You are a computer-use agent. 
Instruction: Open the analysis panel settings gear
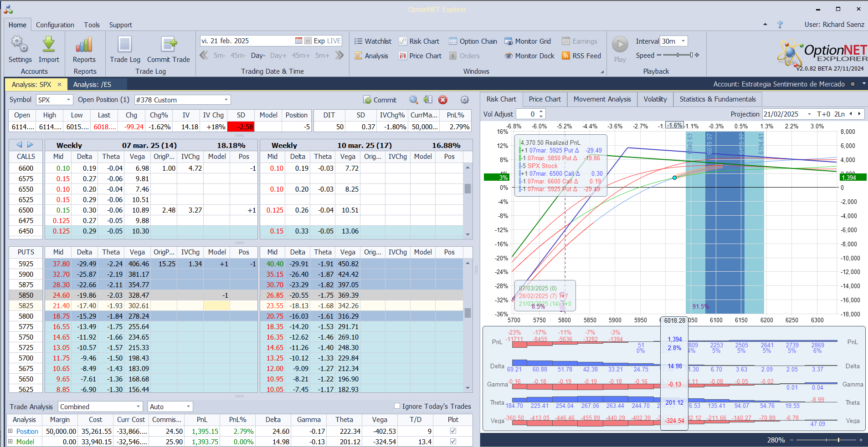(464, 100)
